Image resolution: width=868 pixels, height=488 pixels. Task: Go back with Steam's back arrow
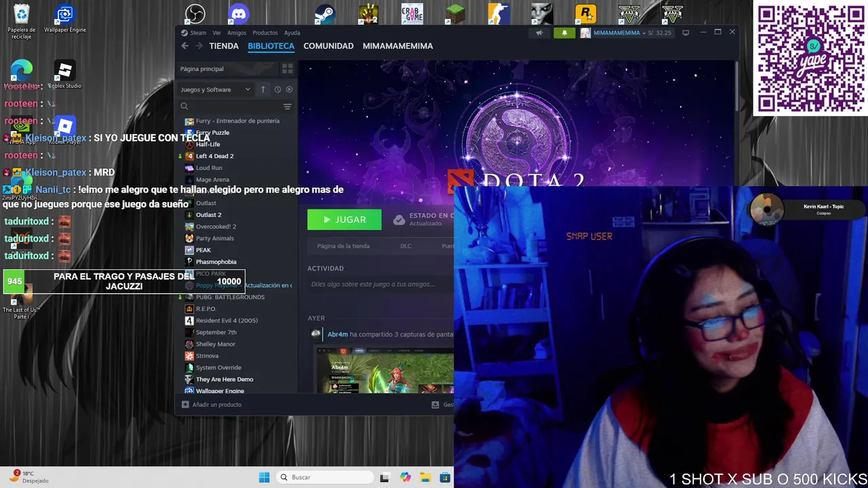tap(184, 46)
